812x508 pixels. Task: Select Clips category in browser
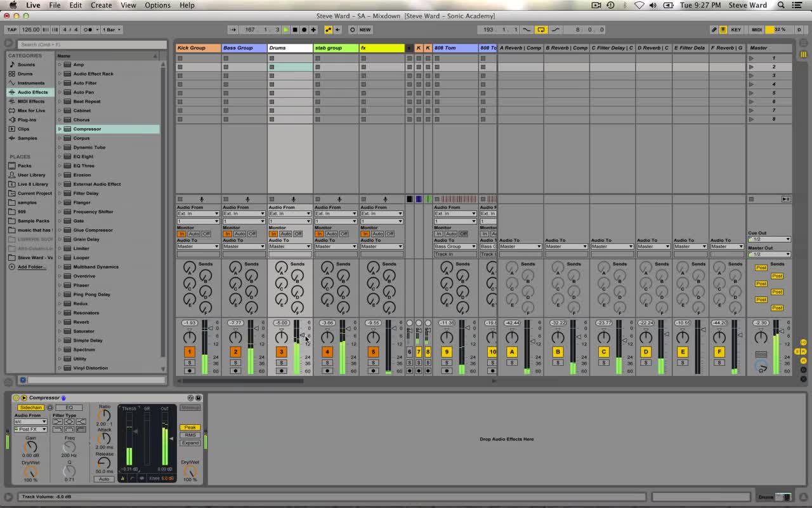(x=23, y=129)
